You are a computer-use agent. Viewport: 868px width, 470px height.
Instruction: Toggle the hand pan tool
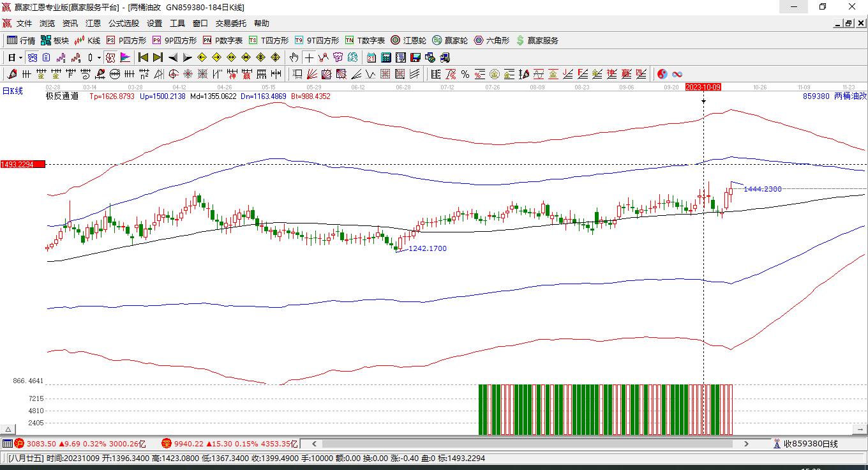[x=294, y=57]
